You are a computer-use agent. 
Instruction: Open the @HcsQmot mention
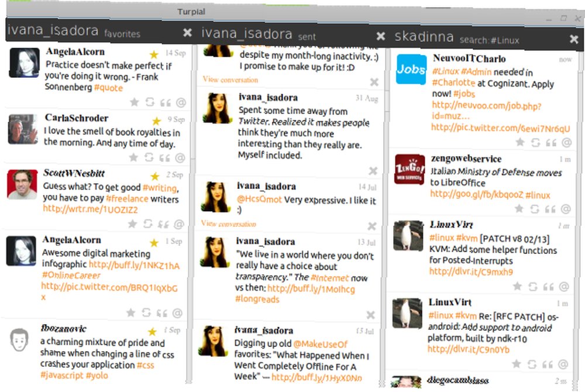coord(259,200)
